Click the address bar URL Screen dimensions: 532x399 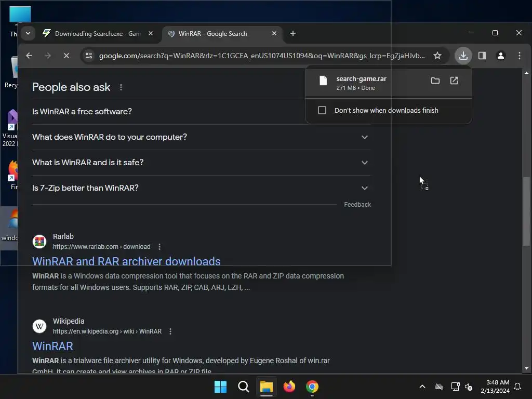(262, 56)
